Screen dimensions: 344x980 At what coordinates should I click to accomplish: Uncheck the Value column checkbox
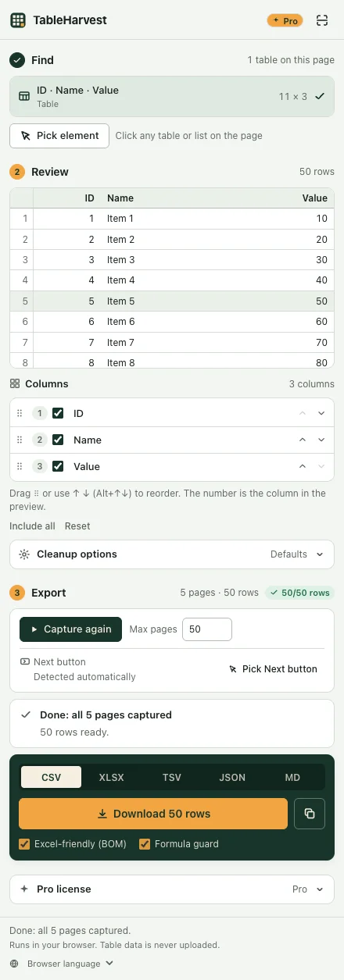click(x=58, y=467)
